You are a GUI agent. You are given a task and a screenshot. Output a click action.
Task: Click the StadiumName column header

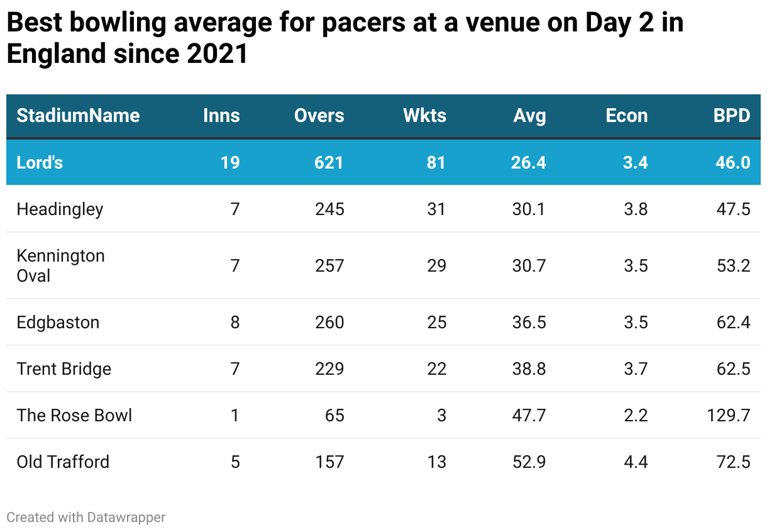78,116
